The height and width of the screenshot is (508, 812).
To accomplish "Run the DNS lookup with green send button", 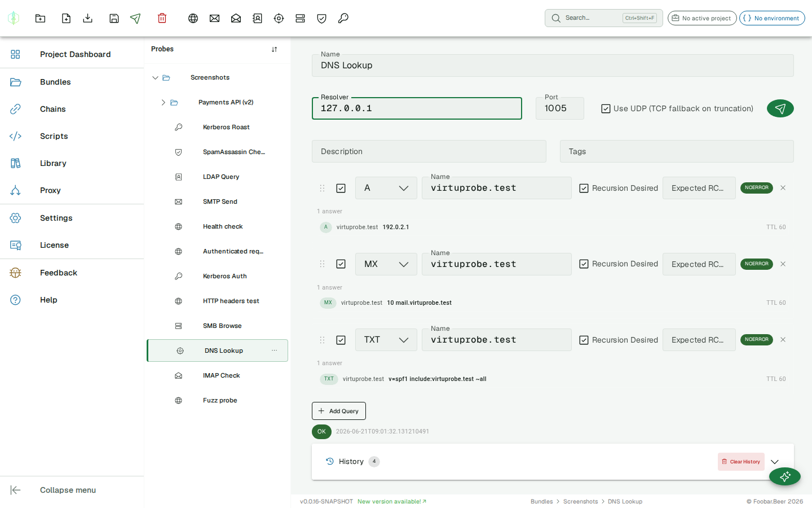I will [780, 108].
